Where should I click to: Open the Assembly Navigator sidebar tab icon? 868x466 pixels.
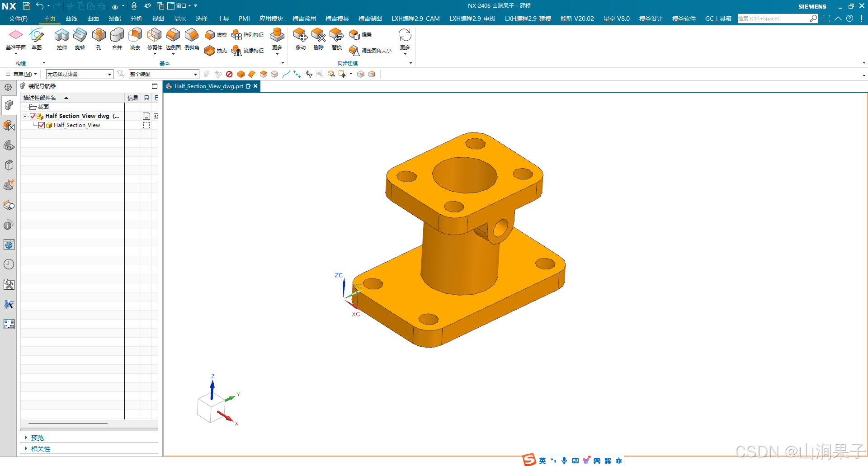pos(9,105)
